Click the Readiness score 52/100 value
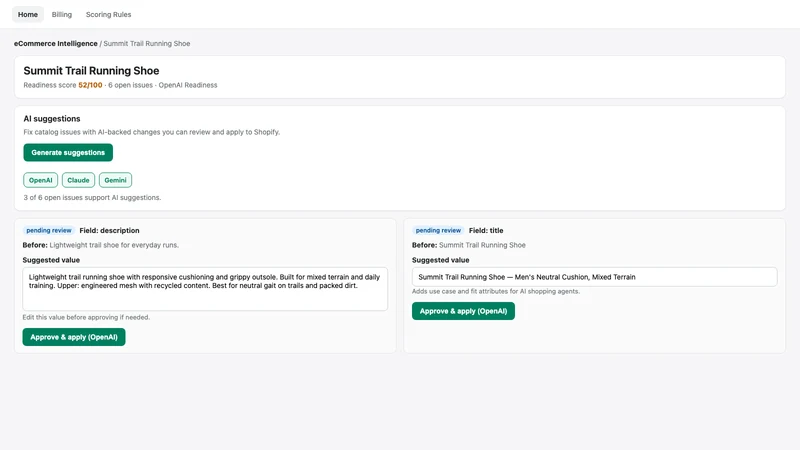This screenshot has height=450, width=800. (90, 85)
